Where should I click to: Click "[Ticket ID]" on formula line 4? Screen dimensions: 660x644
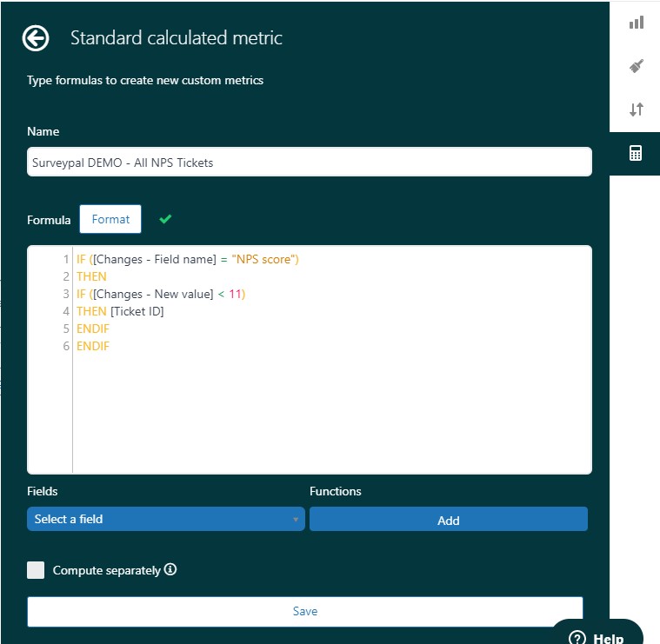(137, 311)
